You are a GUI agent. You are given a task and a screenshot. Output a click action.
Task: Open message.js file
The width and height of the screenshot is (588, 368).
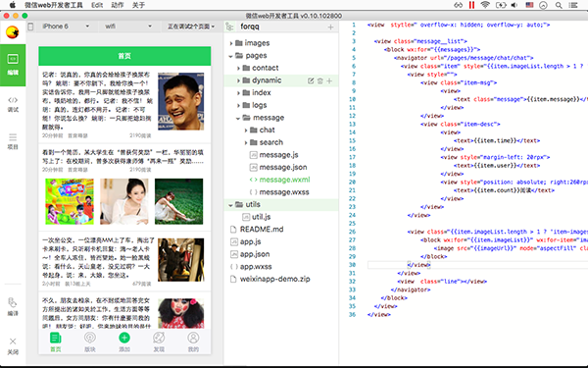tap(278, 155)
